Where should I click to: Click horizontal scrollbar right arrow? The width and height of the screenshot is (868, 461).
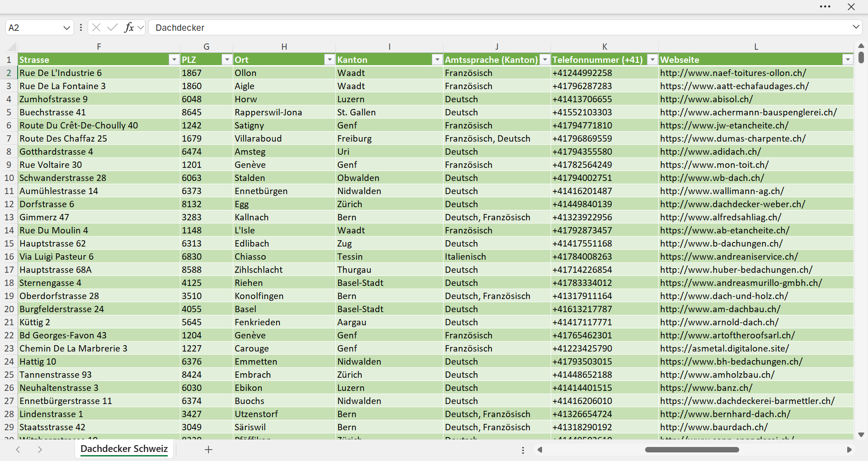[x=849, y=450]
